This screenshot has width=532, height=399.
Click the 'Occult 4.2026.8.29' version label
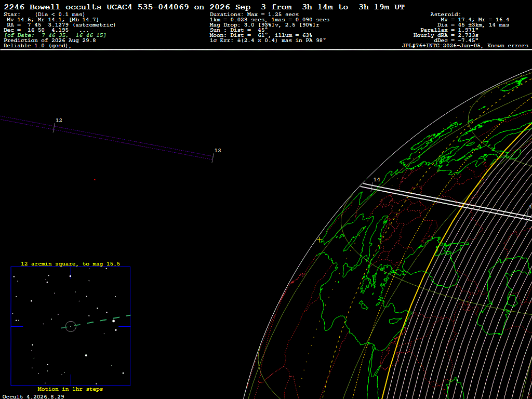[x=33, y=396]
